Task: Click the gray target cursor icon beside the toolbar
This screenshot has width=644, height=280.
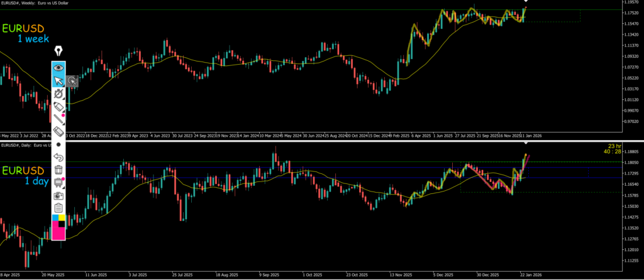Action: [72, 81]
